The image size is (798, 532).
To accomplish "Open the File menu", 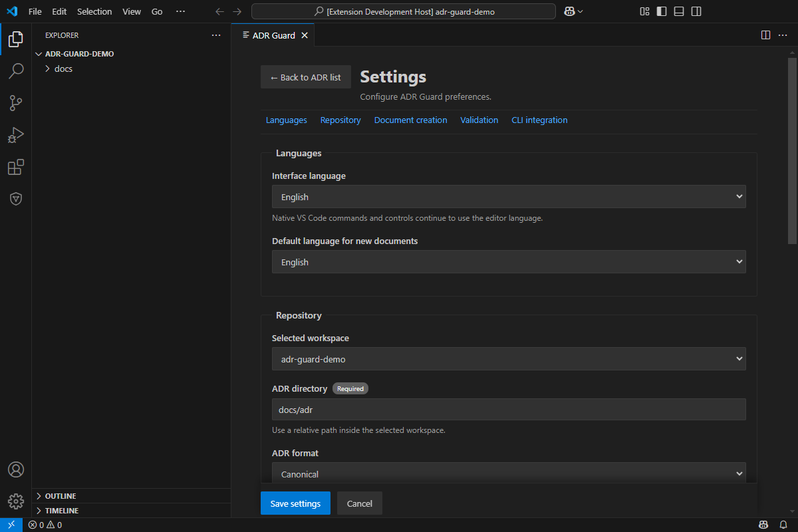I will coord(35,11).
